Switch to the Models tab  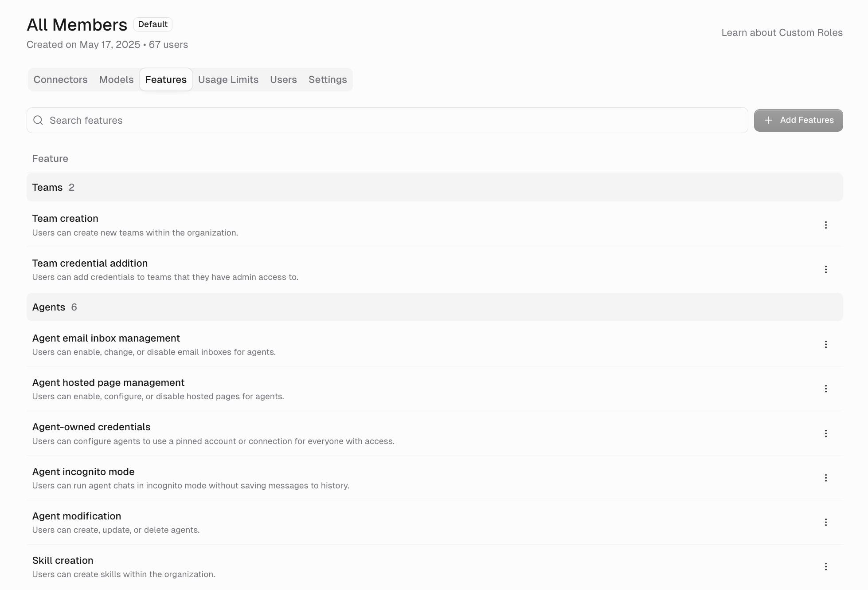click(116, 80)
